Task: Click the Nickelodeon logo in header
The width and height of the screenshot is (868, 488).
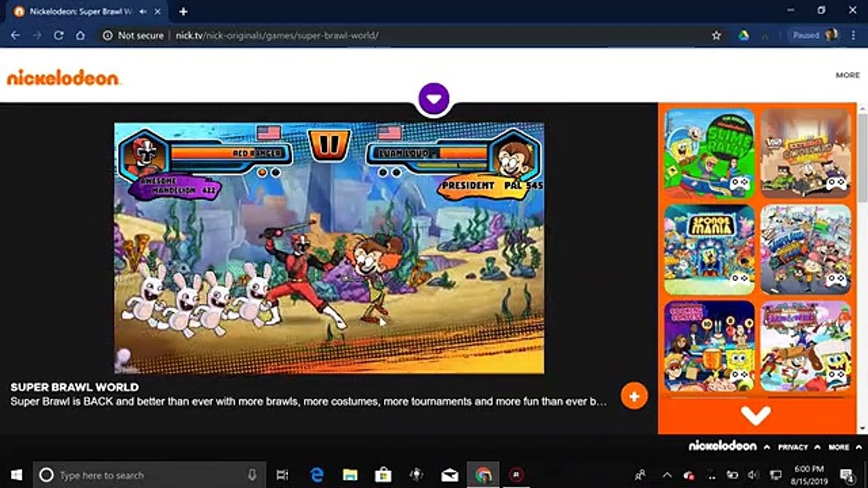Action: 64,78
